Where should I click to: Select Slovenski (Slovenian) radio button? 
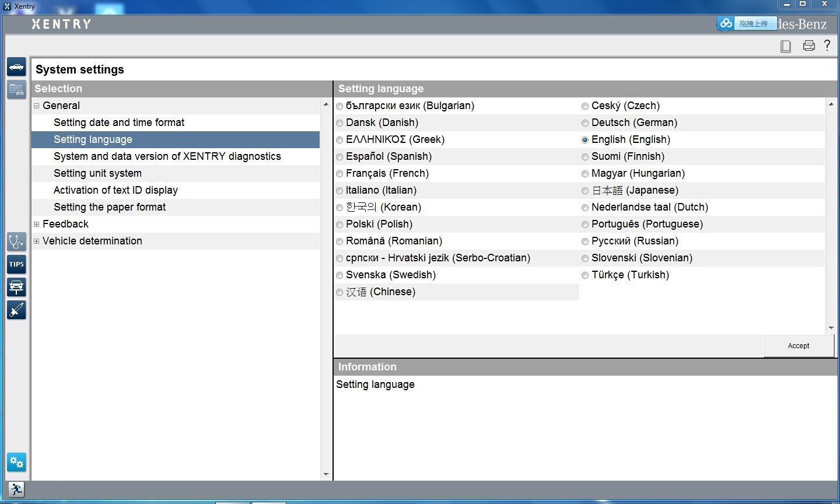pyautogui.click(x=585, y=258)
